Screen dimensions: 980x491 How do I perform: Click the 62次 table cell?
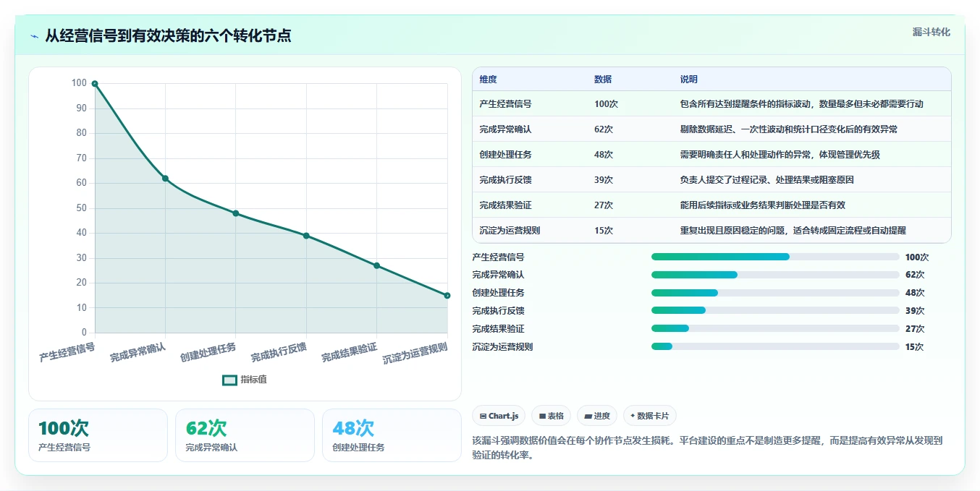(604, 129)
